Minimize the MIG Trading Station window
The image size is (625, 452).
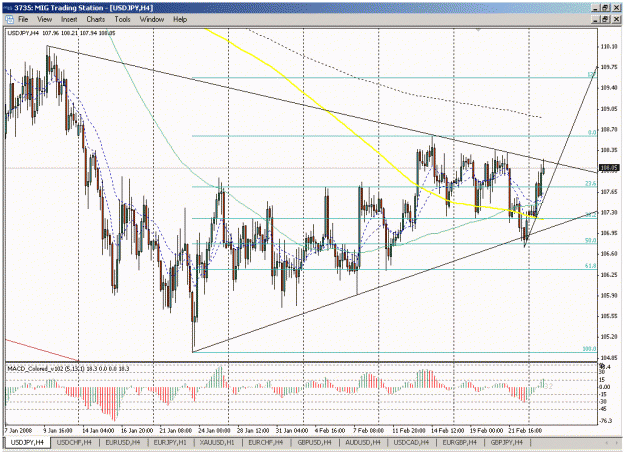(596, 8)
